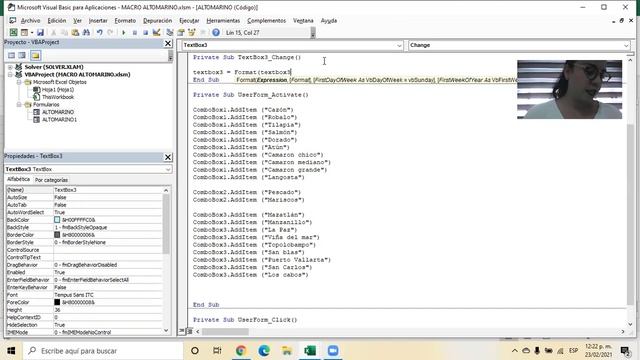Open the Ejecutar menu

pos(189,20)
